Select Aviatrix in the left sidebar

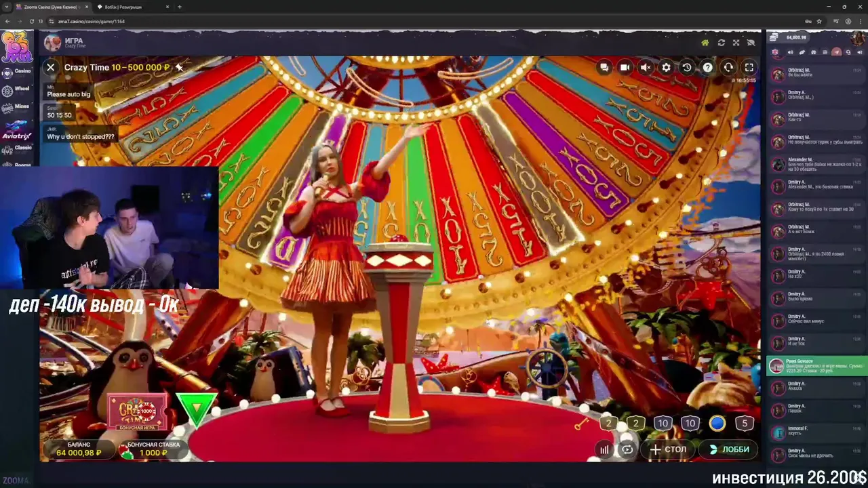pos(16,129)
